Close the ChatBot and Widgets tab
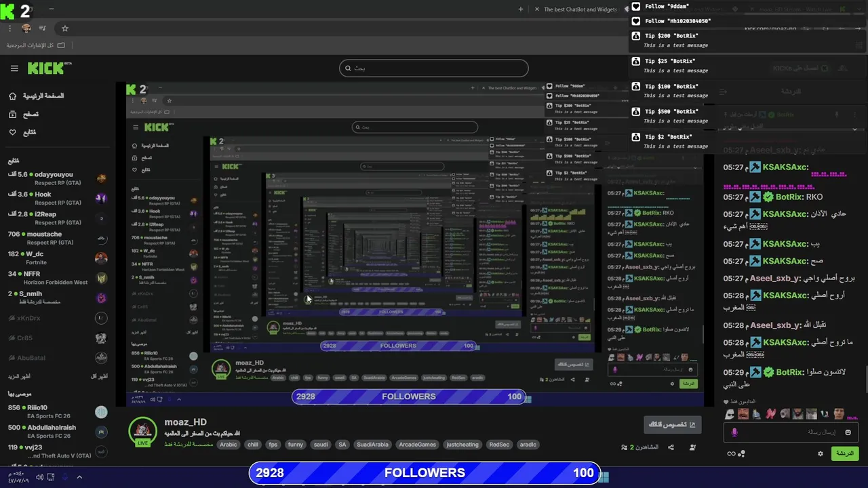The height and width of the screenshot is (488, 868). pyautogui.click(x=536, y=9)
